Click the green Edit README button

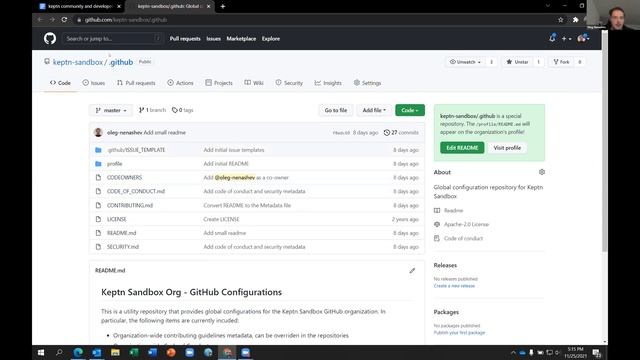pyautogui.click(x=462, y=148)
